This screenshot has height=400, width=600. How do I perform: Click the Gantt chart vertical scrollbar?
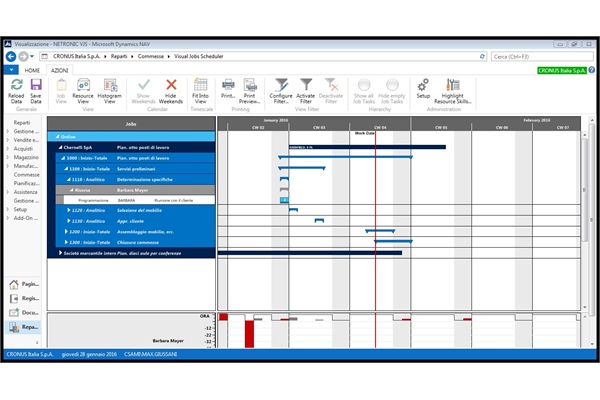pyautogui.click(x=584, y=189)
